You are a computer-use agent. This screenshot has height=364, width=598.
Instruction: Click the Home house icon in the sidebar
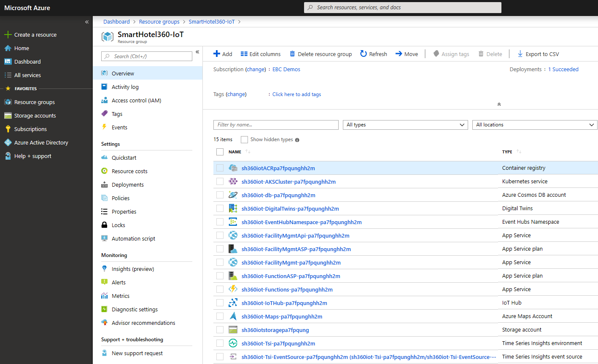[x=8, y=48]
